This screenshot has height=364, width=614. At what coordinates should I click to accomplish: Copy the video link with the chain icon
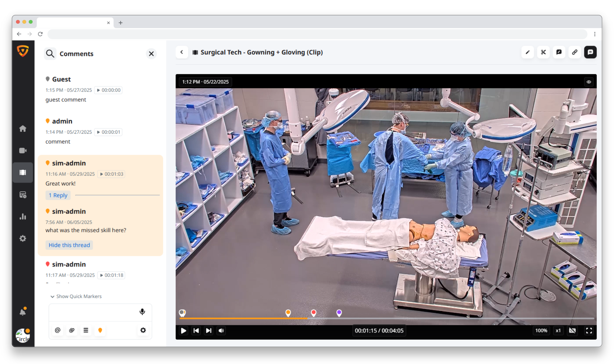(x=575, y=52)
